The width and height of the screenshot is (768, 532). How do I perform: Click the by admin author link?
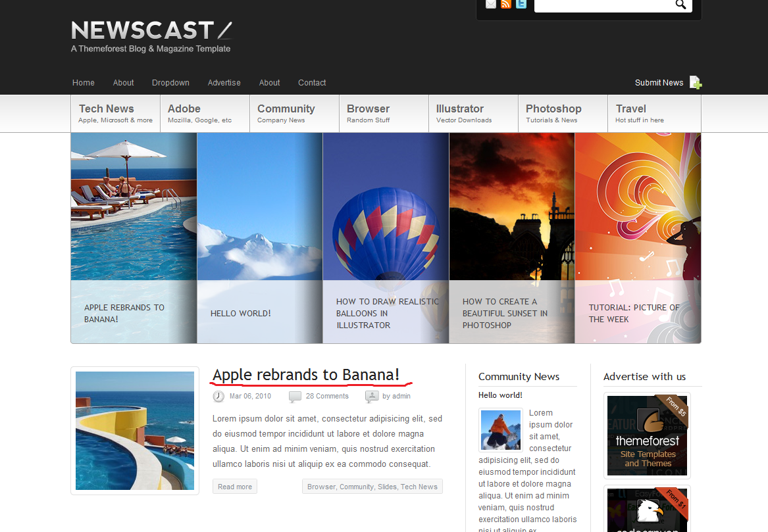(x=396, y=397)
